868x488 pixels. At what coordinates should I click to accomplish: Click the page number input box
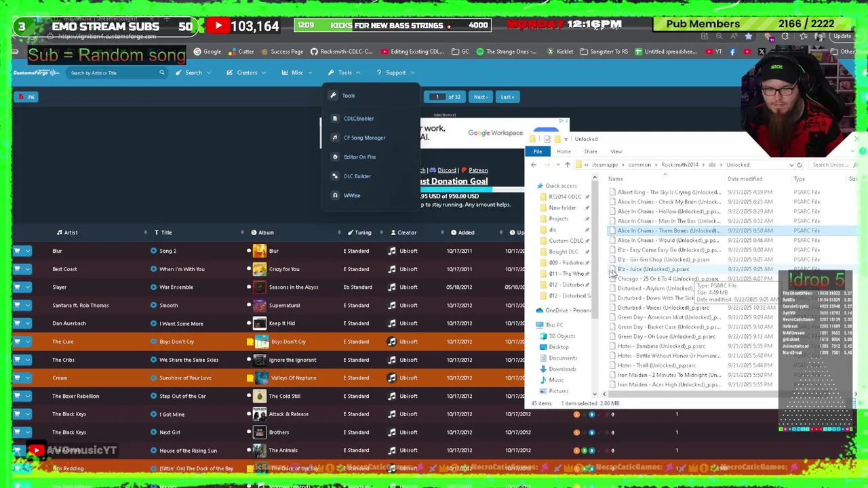click(437, 97)
